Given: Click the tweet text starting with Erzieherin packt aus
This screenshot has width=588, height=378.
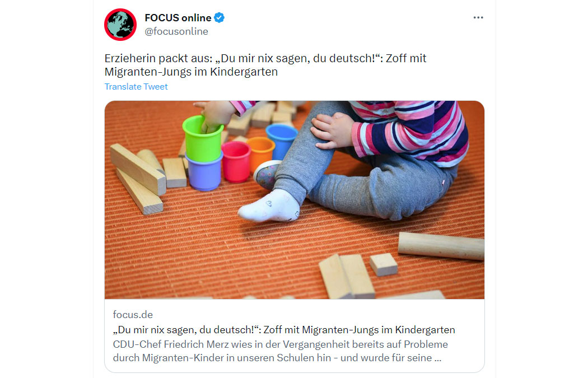Looking at the screenshot, I should tap(265, 65).
